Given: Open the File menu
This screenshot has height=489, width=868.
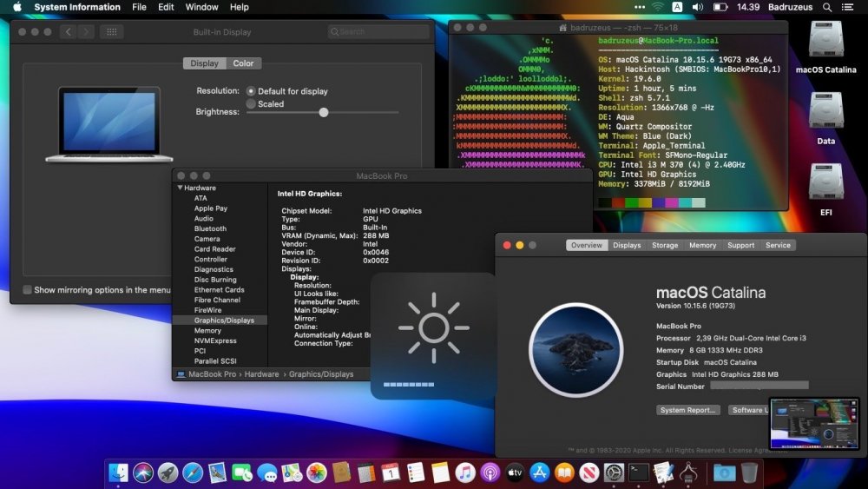Looking at the screenshot, I should point(139,7).
